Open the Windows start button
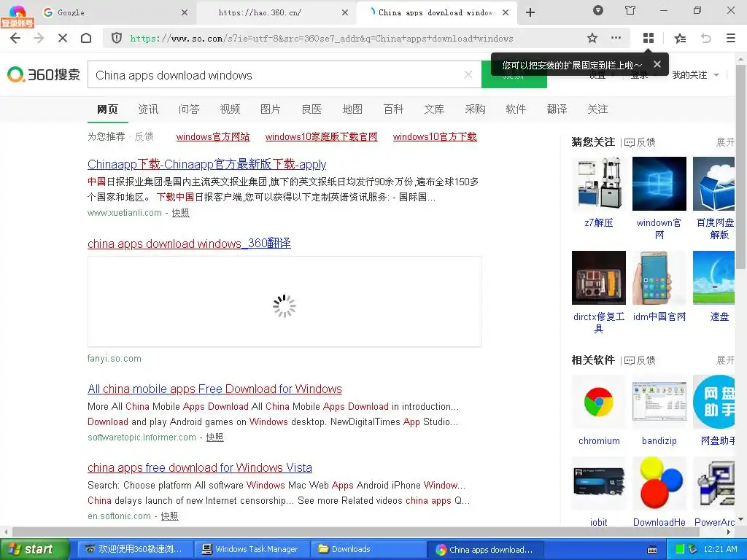 (x=34, y=549)
